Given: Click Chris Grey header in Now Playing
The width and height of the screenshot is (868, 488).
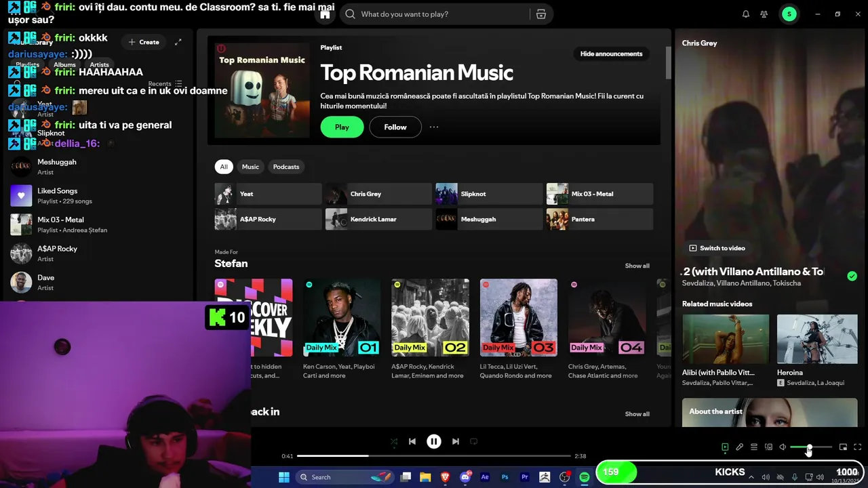Looking at the screenshot, I should pyautogui.click(x=699, y=43).
